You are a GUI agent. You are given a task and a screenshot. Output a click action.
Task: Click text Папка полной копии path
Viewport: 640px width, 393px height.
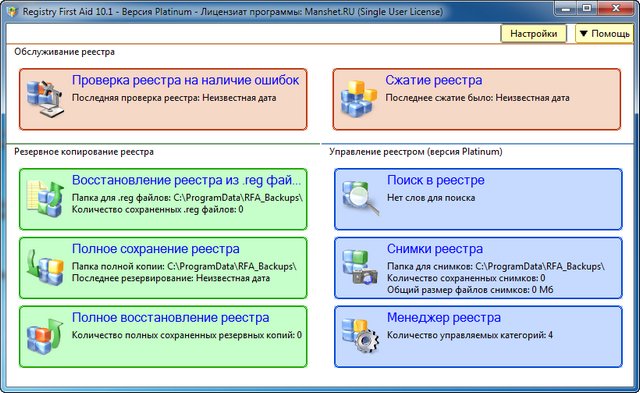pos(184,266)
